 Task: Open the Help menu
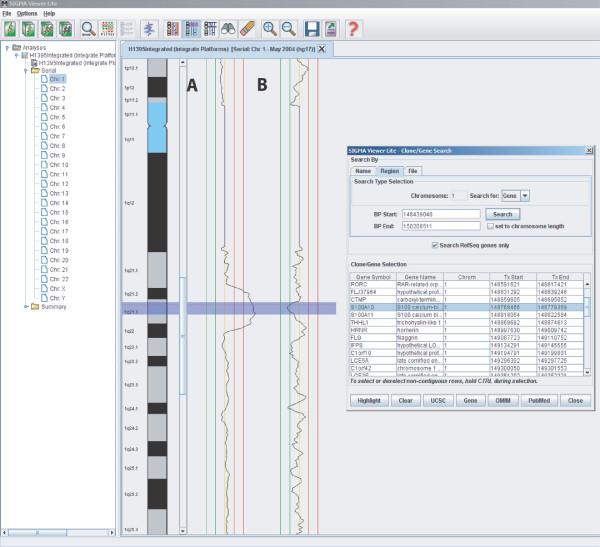click(49, 13)
